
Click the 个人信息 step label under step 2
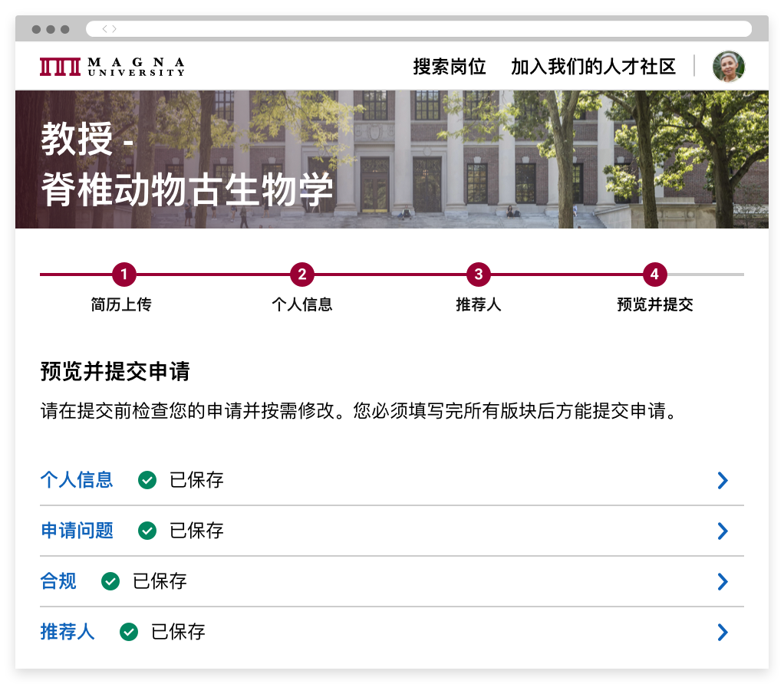coord(302,304)
